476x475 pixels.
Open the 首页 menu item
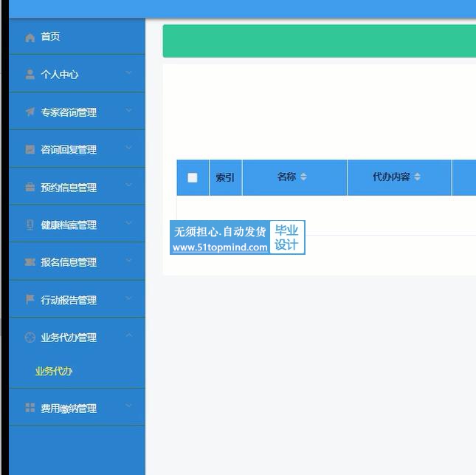tap(77, 37)
